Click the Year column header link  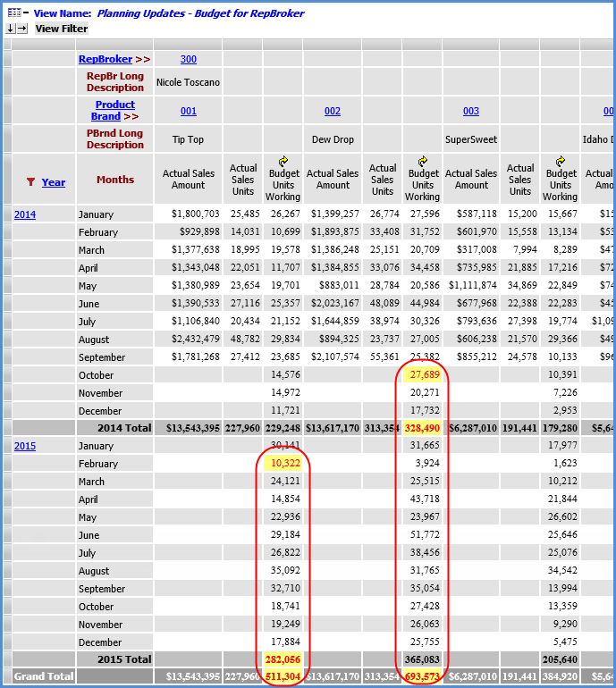pos(54,182)
